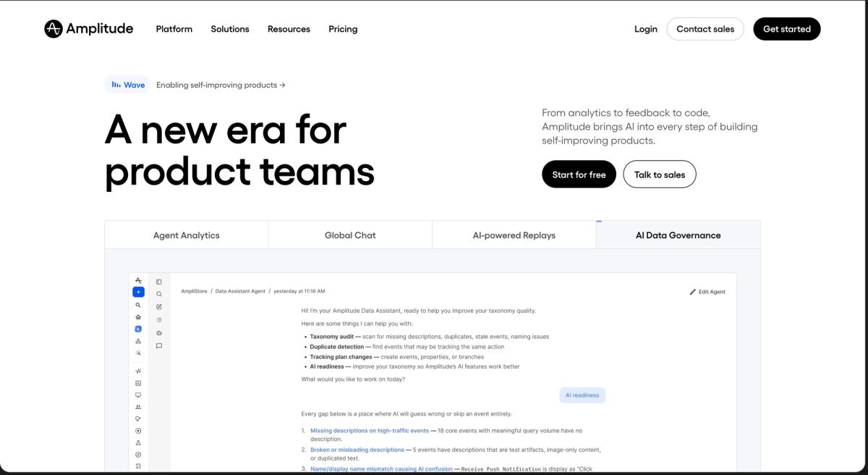Click 'Tracking plan changes' bullet text
This screenshot has width=868, height=475.
click(341, 357)
